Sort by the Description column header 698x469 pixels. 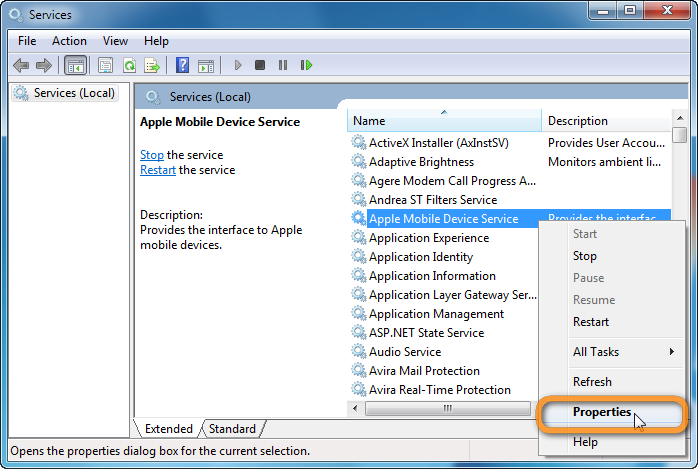pos(606,121)
